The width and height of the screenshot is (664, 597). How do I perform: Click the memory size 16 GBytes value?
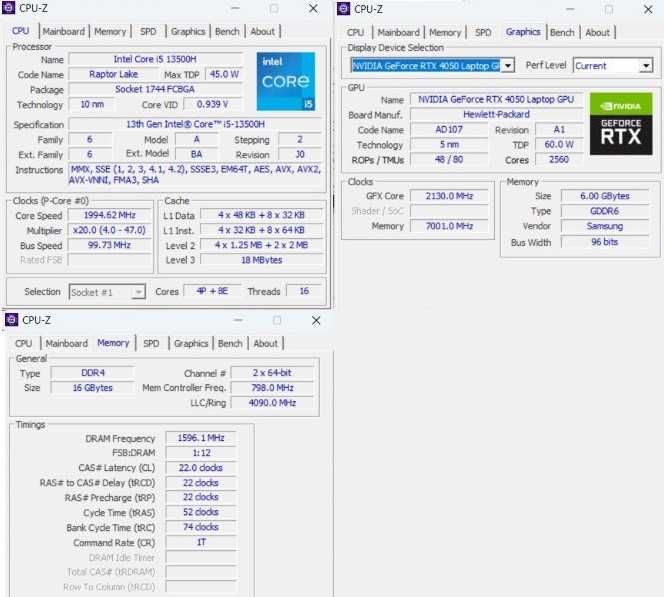(x=93, y=388)
